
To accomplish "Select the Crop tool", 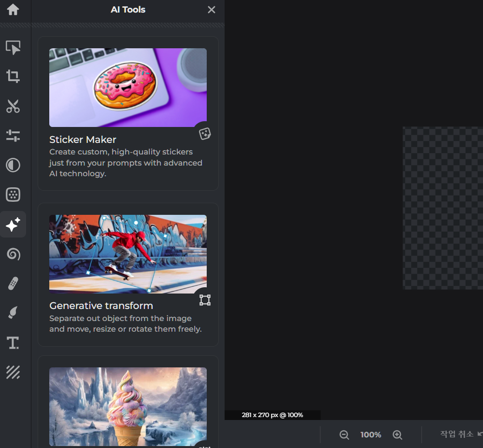I will 13,76.
